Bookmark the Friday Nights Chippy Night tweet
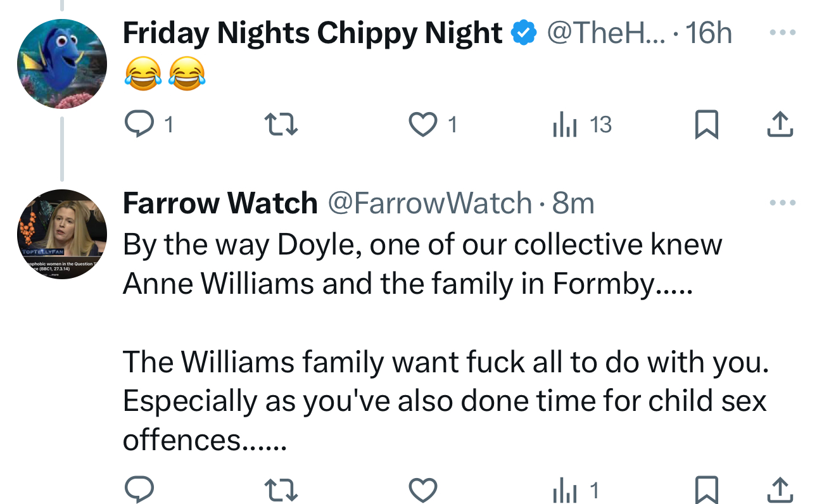Image resolution: width=817 pixels, height=504 pixels. [x=706, y=125]
